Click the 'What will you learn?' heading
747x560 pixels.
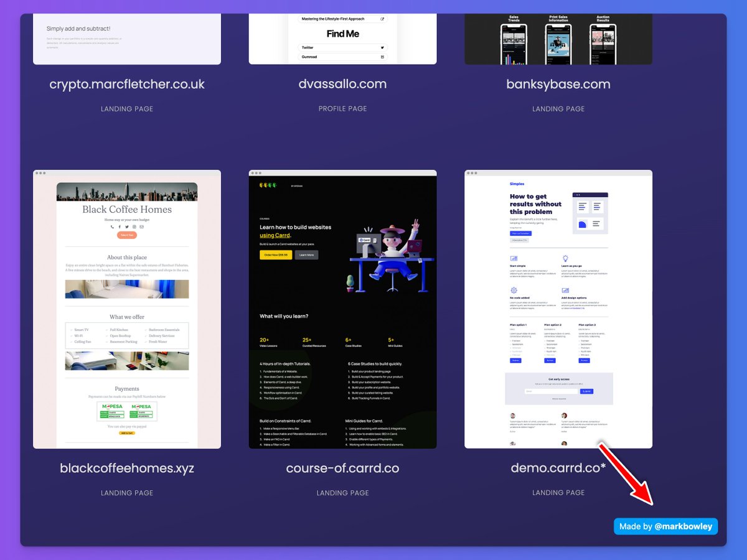284,316
